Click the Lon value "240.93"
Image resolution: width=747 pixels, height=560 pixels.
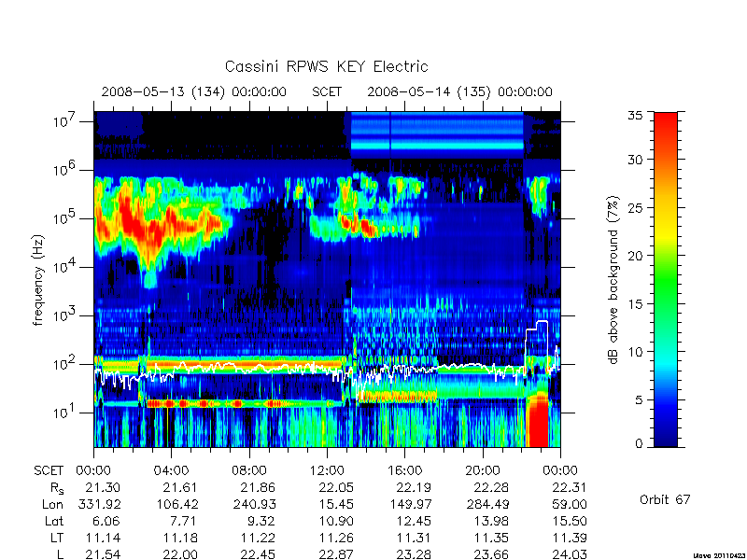click(x=254, y=504)
